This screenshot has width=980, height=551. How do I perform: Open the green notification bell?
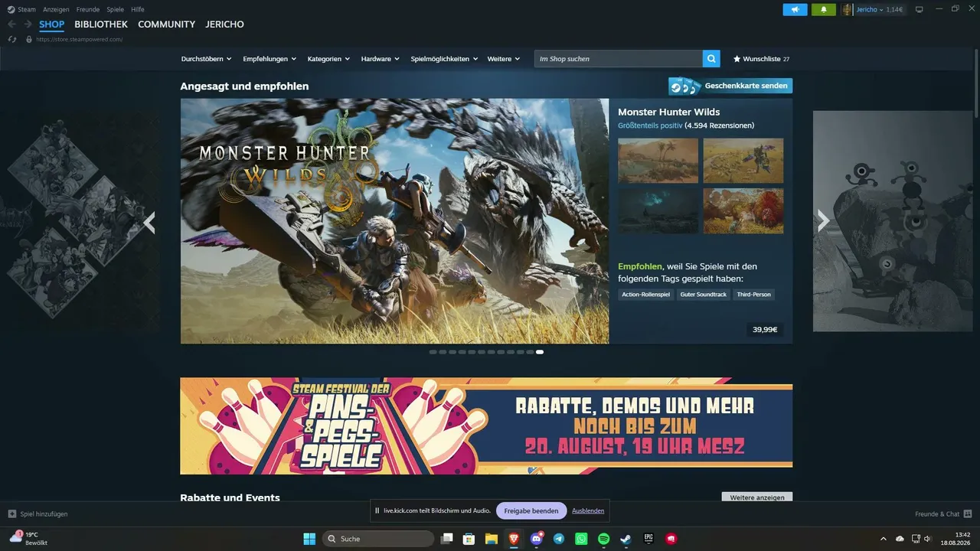(824, 9)
